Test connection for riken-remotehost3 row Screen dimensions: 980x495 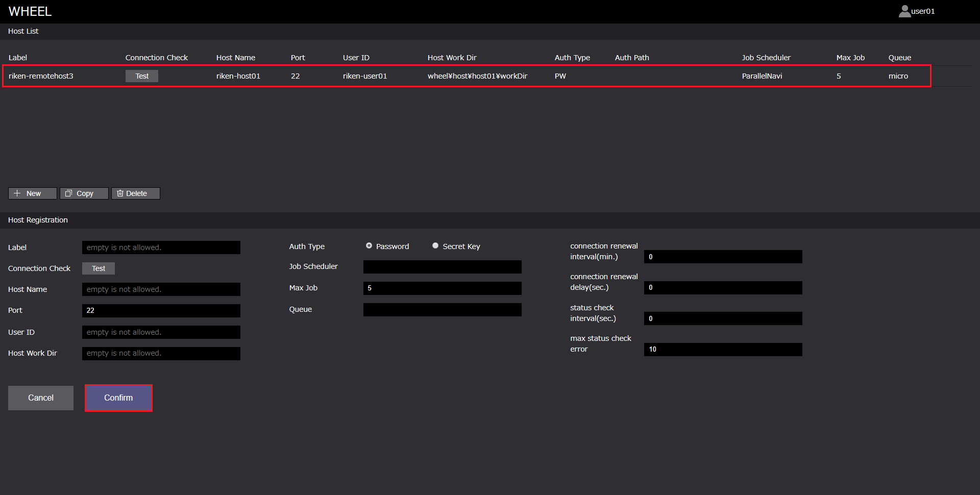142,76
